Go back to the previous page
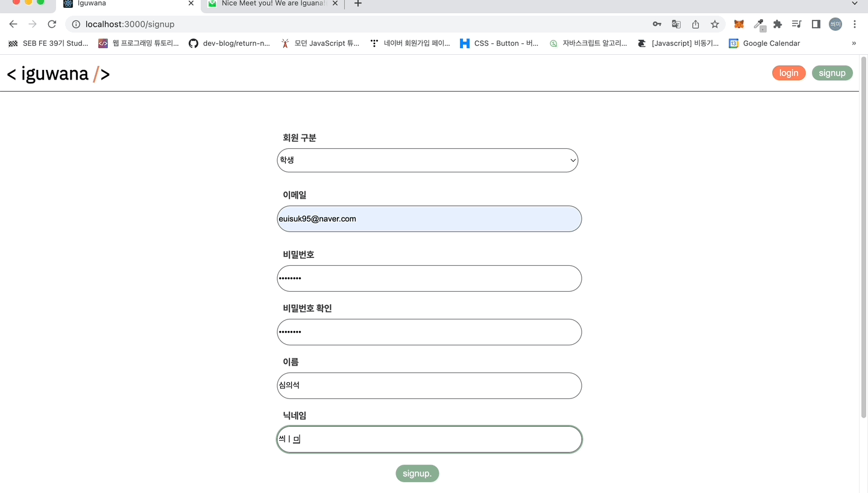This screenshot has width=868, height=493. point(13,24)
